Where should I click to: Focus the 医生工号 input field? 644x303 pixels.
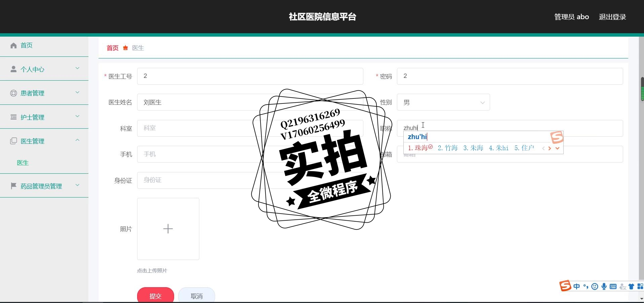pyautogui.click(x=250, y=76)
